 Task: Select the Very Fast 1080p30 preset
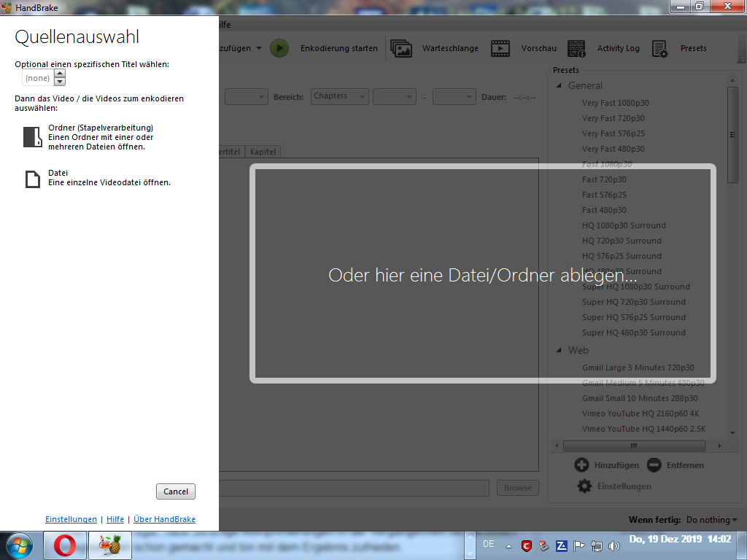pyautogui.click(x=616, y=103)
